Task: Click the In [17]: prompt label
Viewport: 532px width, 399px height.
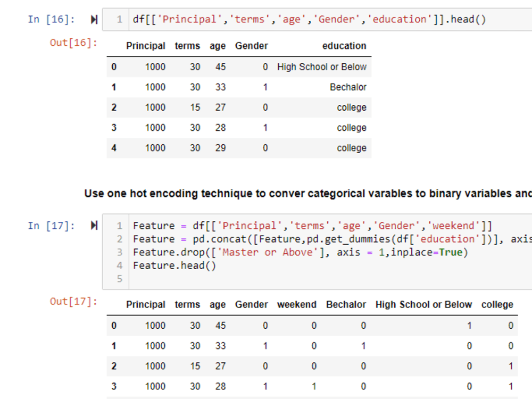Action: (51, 226)
